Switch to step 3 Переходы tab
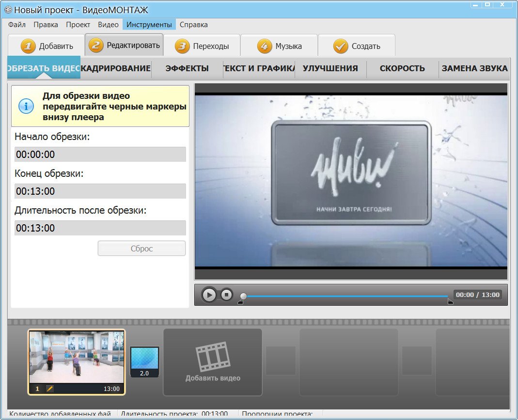This screenshot has height=420, width=518. click(x=202, y=47)
